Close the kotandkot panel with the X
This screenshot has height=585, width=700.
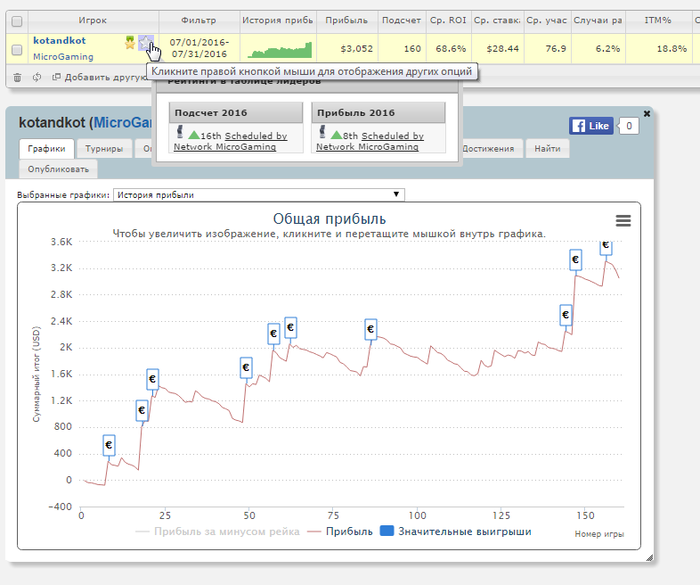pos(646,114)
